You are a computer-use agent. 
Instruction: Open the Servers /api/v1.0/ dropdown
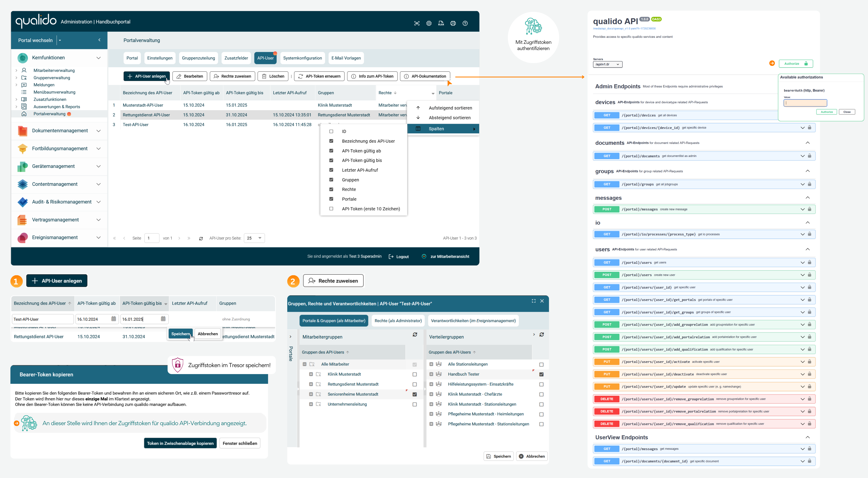pos(608,64)
